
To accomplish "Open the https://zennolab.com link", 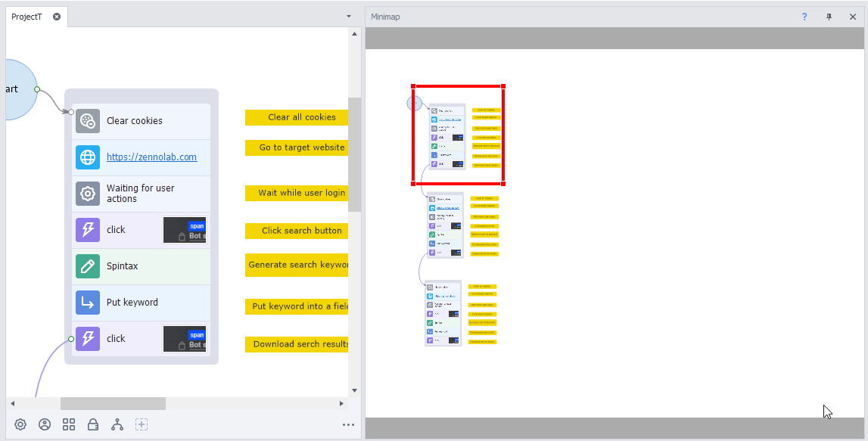I will pos(151,157).
